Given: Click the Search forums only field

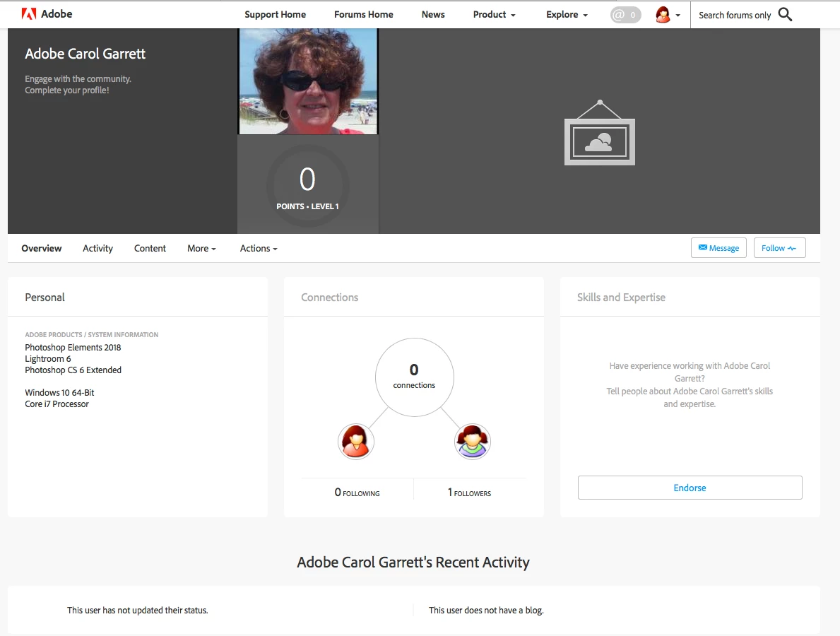Looking at the screenshot, I should click(x=735, y=15).
